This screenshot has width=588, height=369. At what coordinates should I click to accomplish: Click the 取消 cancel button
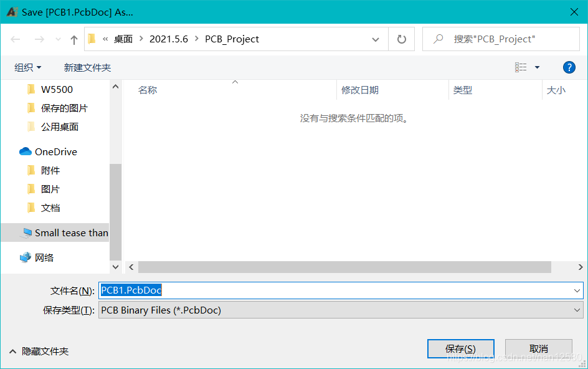point(539,349)
